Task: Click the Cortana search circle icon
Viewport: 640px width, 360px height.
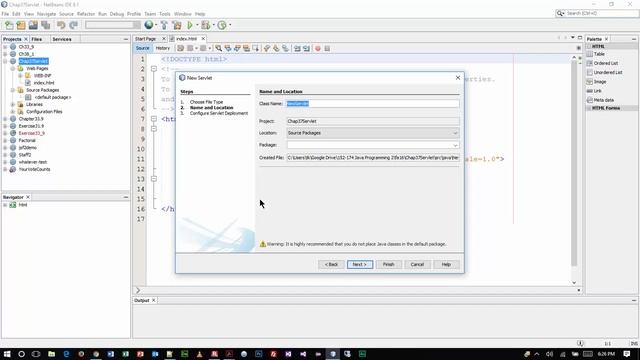Action: [x=21, y=354]
